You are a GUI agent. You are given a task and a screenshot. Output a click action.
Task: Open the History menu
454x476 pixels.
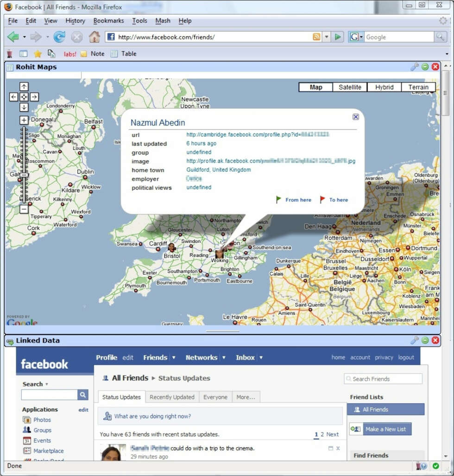75,21
